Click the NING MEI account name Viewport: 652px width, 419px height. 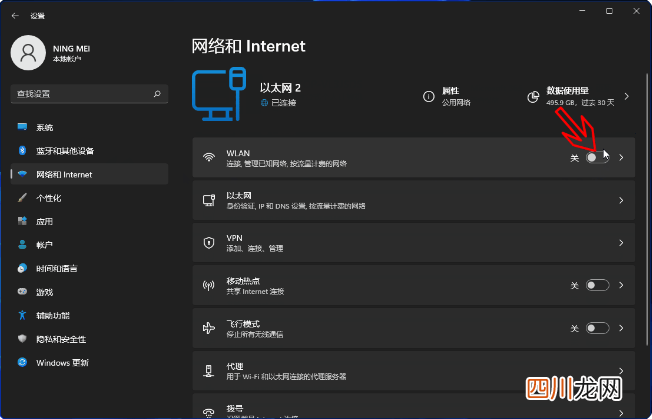[72, 49]
